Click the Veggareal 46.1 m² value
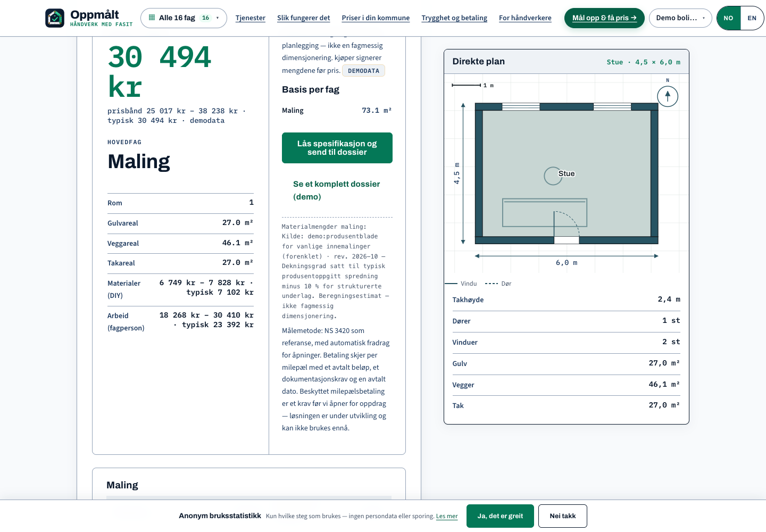 [x=238, y=243]
